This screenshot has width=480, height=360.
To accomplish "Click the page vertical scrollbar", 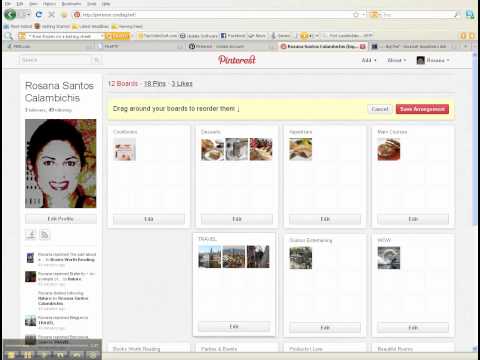I will click(475, 140).
